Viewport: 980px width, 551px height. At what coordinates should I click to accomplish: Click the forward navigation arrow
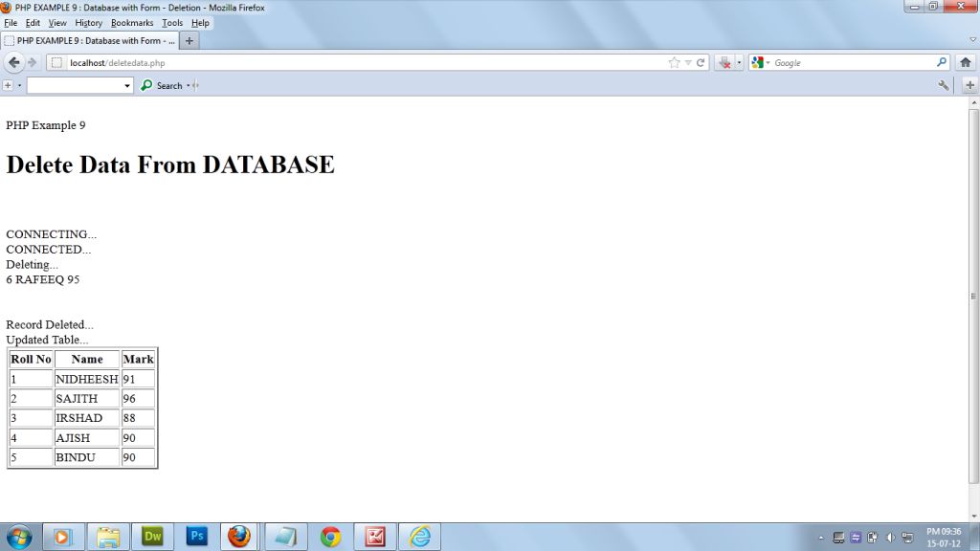(33, 62)
